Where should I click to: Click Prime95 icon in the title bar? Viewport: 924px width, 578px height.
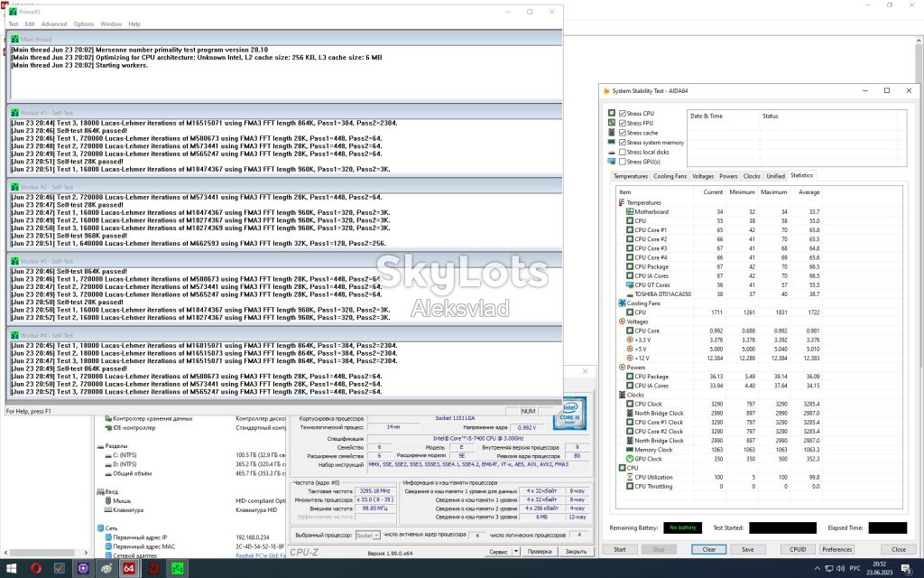(13, 12)
